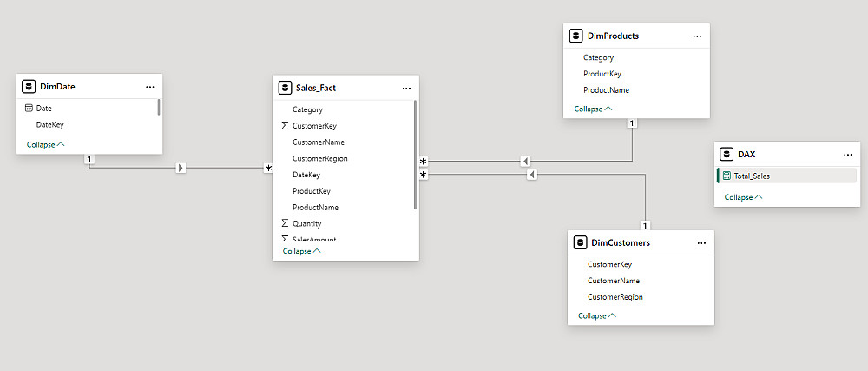The height and width of the screenshot is (371, 868).
Task: Click the Sales_Fact table database icon
Action: [285, 88]
